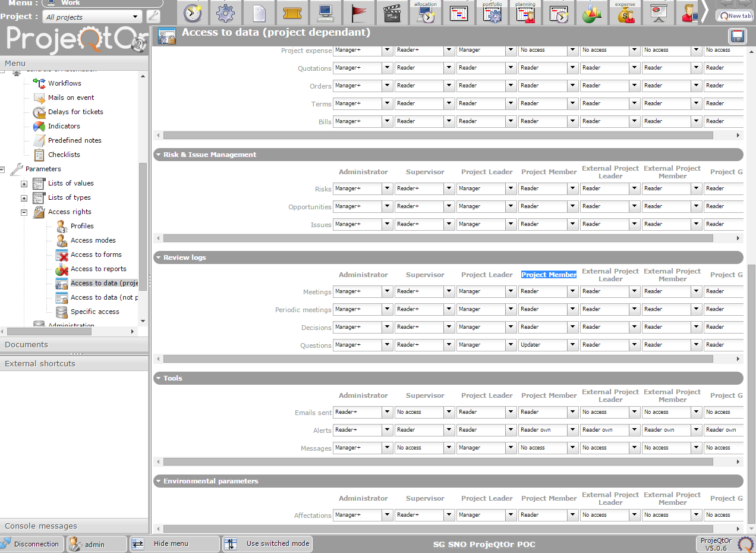Click the Disconnection button
756x553 pixels.
pos(31,543)
